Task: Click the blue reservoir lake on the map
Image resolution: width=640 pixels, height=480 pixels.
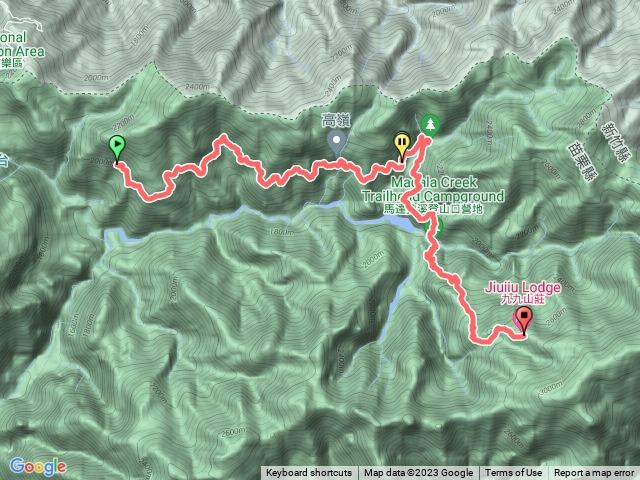Action: pos(398,223)
